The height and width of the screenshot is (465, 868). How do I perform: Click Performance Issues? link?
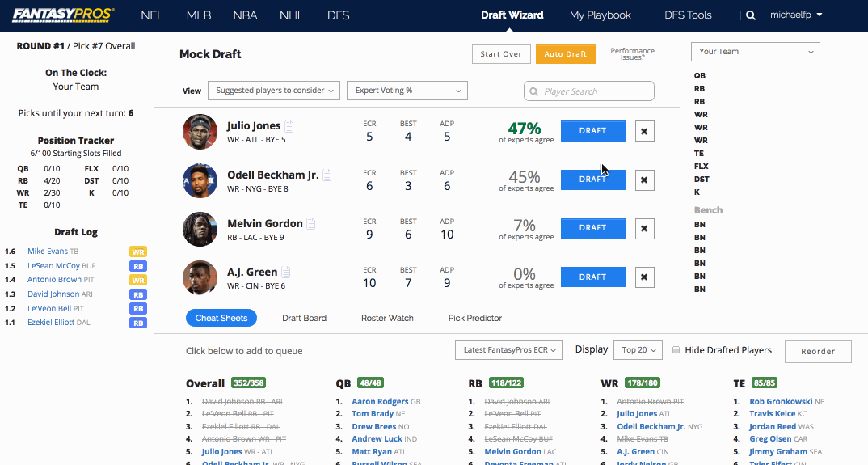click(632, 53)
